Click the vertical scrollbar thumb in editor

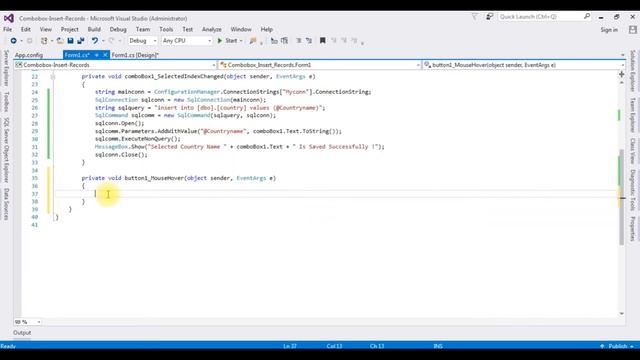(622, 197)
